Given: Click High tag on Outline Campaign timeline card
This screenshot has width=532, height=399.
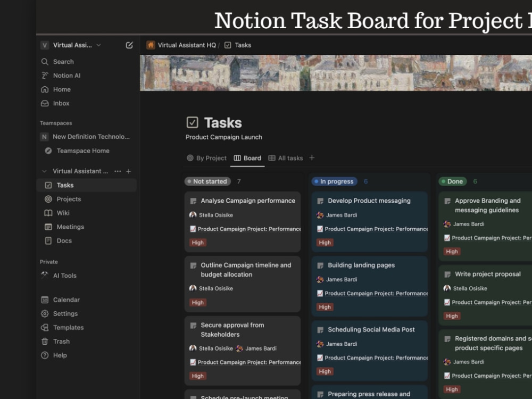Looking at the screenshot, I should (x=198, y=303).
